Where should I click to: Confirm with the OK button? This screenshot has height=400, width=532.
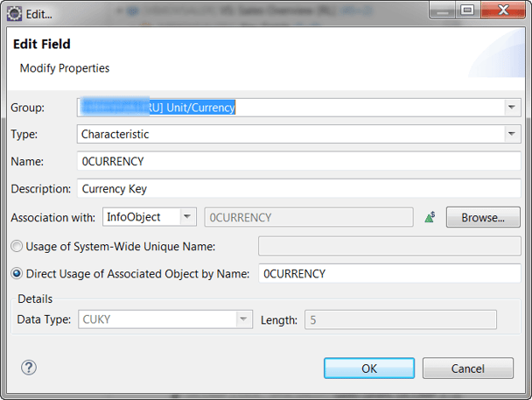pyautogui.click(x=369, y=368)
